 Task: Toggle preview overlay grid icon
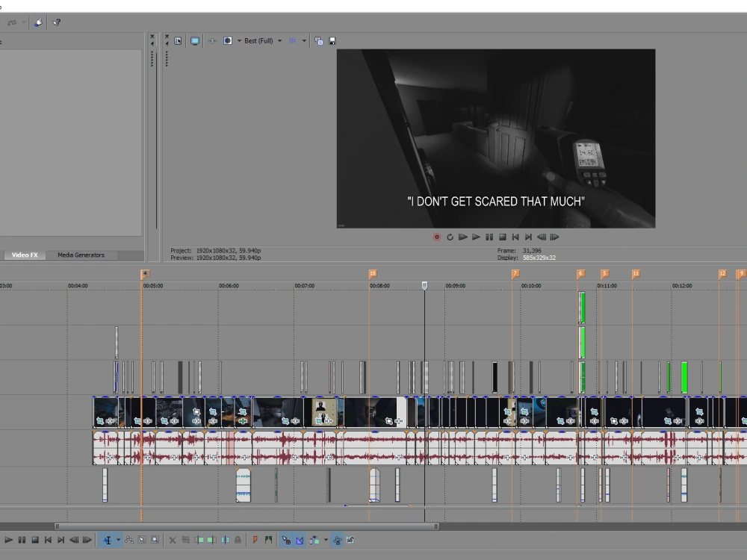[293, 41]
